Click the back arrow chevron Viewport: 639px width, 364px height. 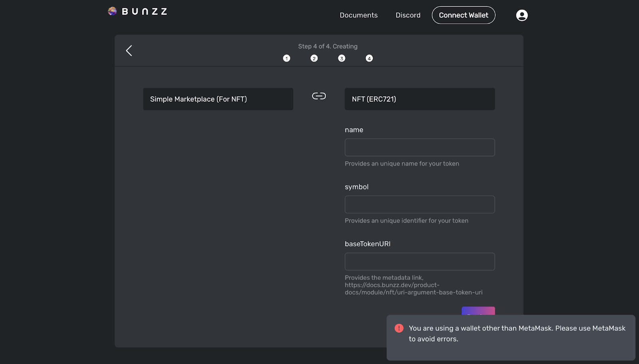pos(129,51)
